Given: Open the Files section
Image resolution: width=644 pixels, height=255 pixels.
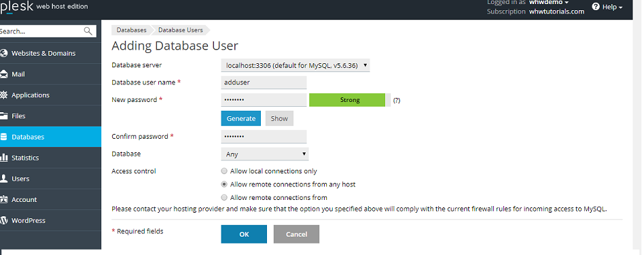Looking at the screenshot, I should point(18,116).
